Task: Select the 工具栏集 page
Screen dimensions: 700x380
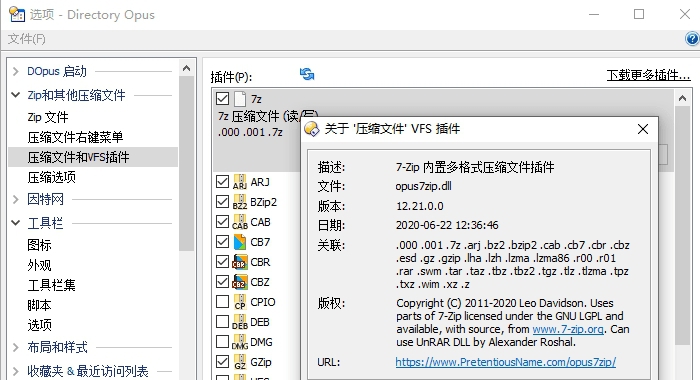Action: [51, 285]
